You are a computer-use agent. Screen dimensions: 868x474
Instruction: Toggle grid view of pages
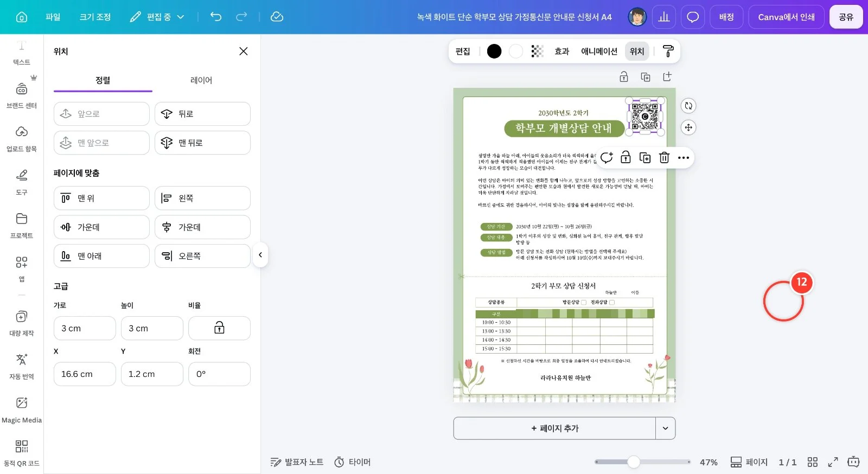point(812,462)
